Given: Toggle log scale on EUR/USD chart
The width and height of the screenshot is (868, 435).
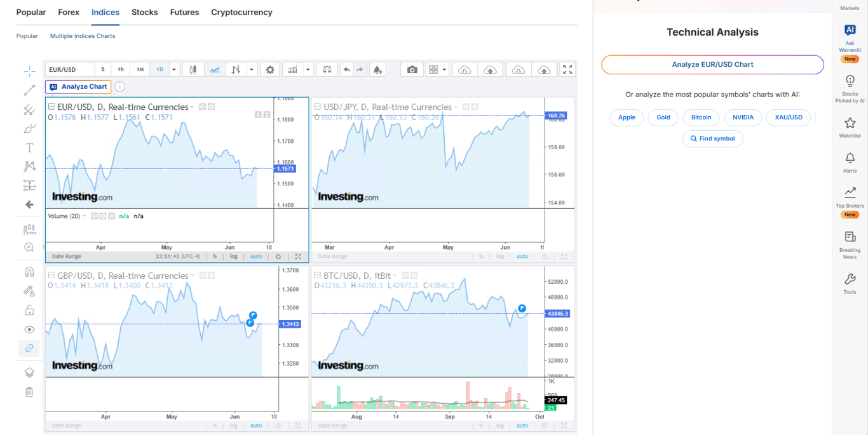Looking at the screenshot, I should coord(234,257).
